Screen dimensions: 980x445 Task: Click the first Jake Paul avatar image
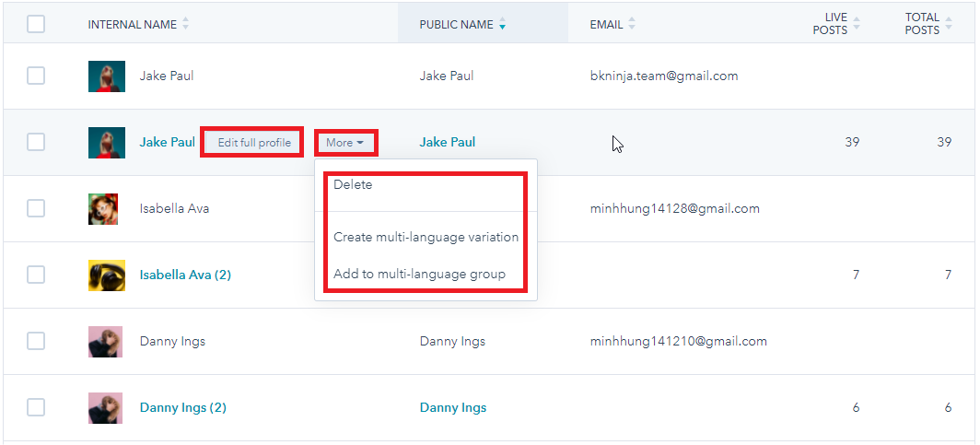pos(106,76)
